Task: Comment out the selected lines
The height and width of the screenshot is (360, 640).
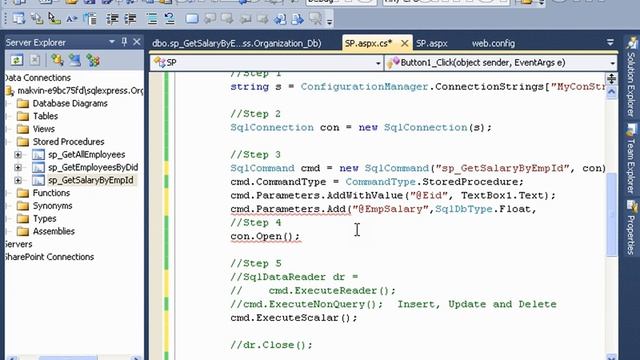Action: pyautogui.click(x=152, y=19)
